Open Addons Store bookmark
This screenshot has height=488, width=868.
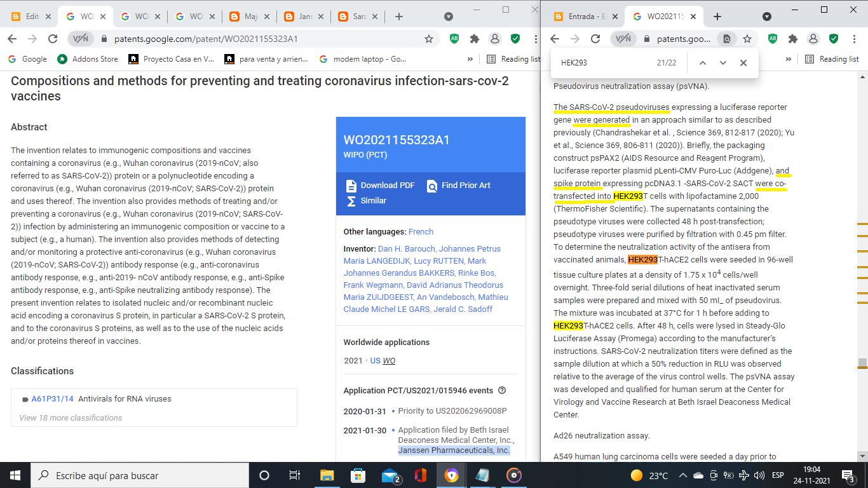pyautogui.click(x=88, y=59)
